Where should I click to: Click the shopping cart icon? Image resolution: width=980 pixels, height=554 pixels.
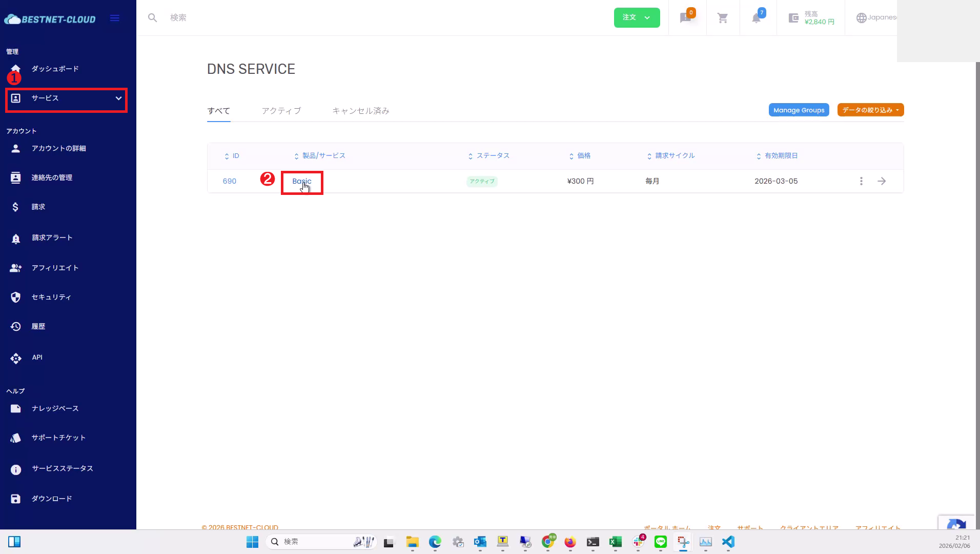723,18
